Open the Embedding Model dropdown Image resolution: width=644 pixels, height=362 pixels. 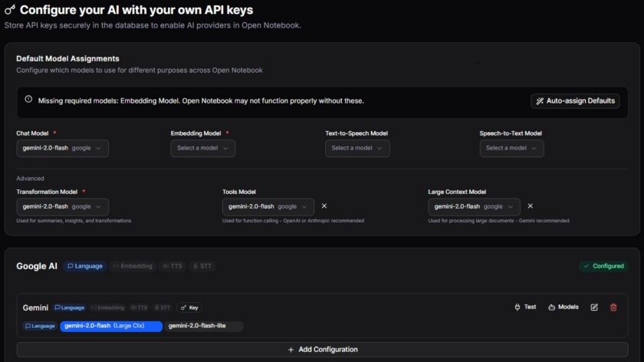coord(203,148)
